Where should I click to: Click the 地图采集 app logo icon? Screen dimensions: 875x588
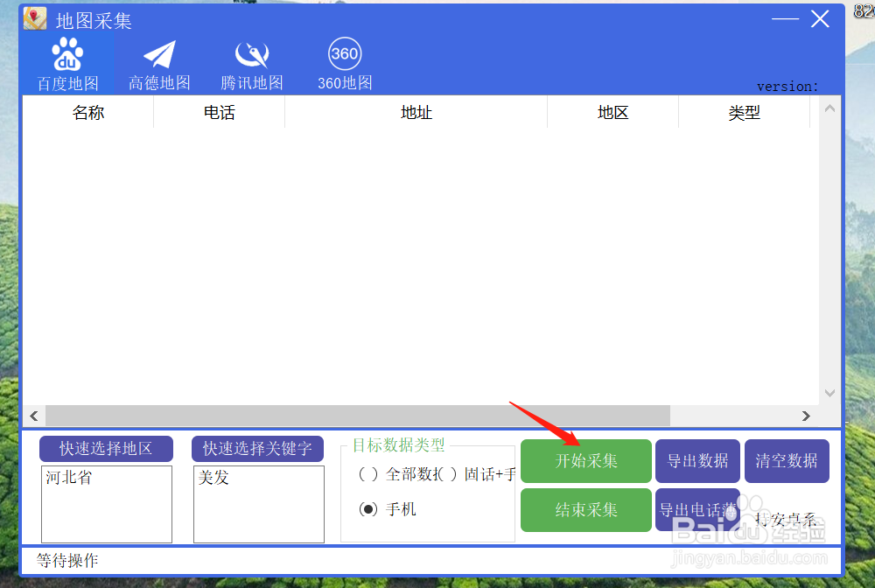pos(35,19)
